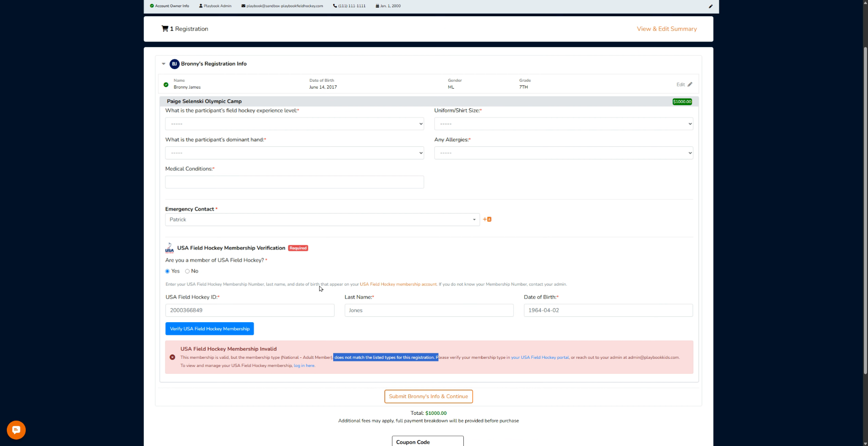Screen dimensions: 868x446
Task: Click View & Edit Summary link
Action: point(667,29)
